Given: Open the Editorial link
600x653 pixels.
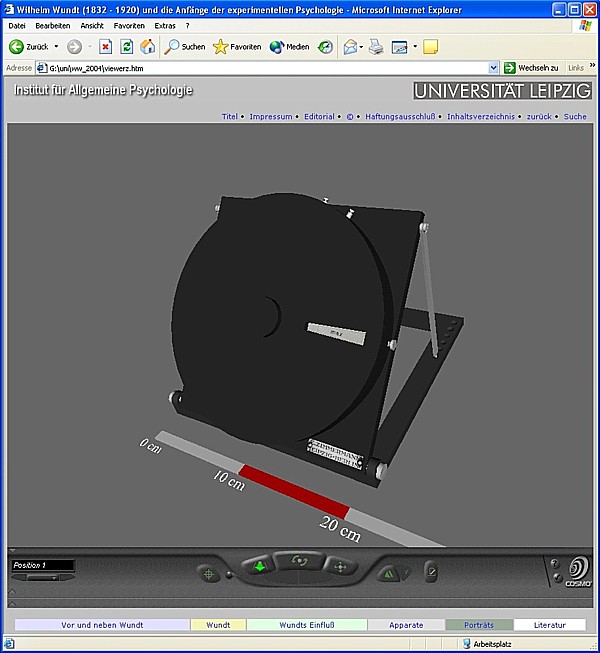Looking at the screenshot, I should (x=319, y=117).
